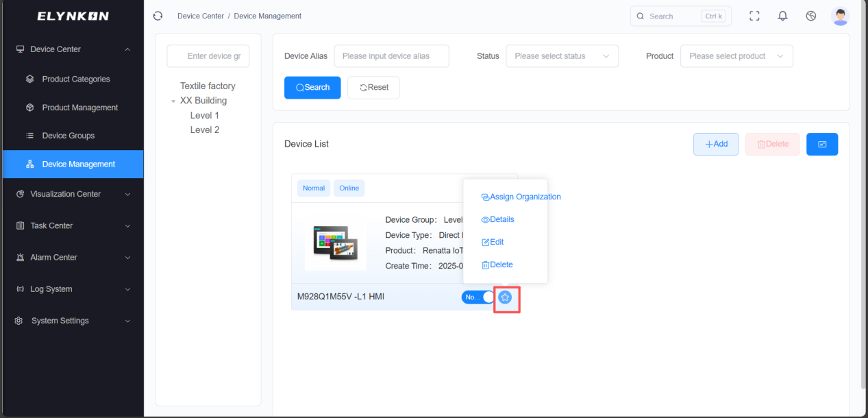
Task: Click the Visualization Center pie icon
Action: (x=20, y=194)
